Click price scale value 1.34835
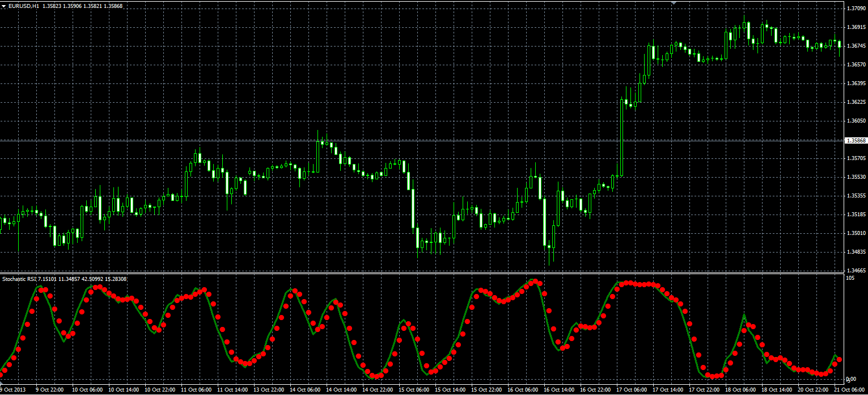Screen dimensions: 868x395 [856, 252]
